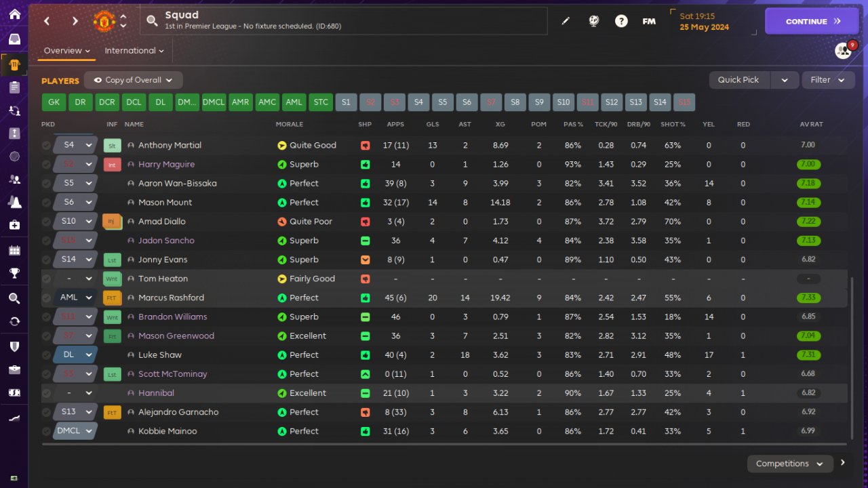Image resolution: width=868 pixels, height=488 pixels.
Task: Click the Continue button
Action: [812, 21]
